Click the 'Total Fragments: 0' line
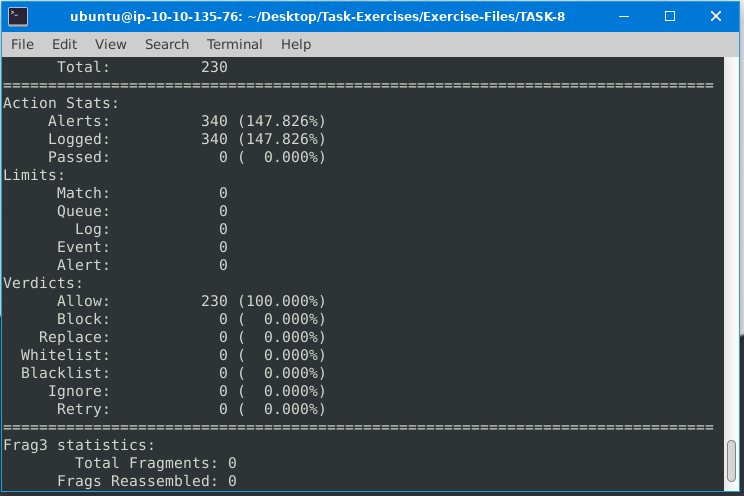 tap(155, 463)
